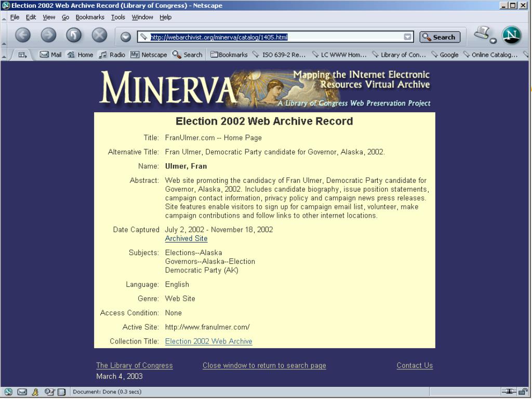Screen dimensions: 532x399
Task: Click the Netscape N logo icon
Action: [x=511, y=35]
